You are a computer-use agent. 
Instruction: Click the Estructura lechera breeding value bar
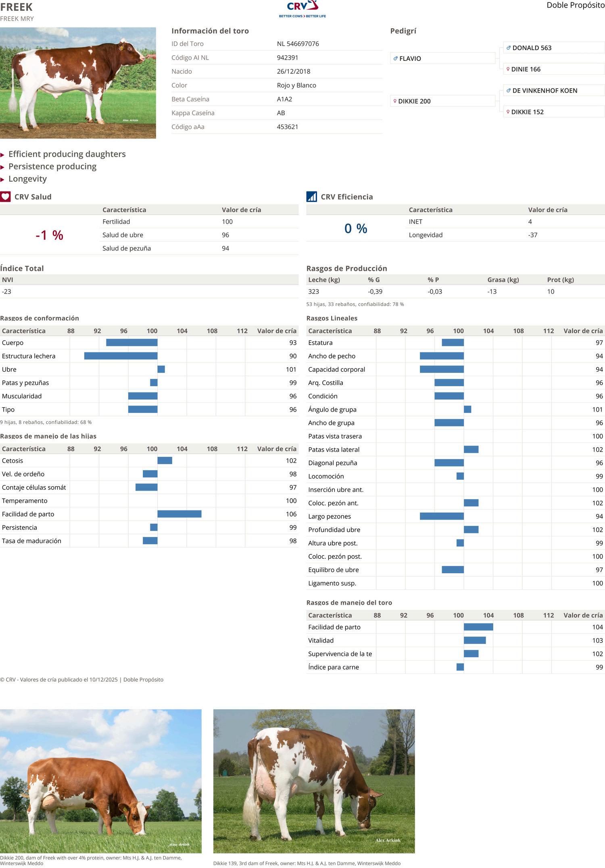click(x=121, y=356)
